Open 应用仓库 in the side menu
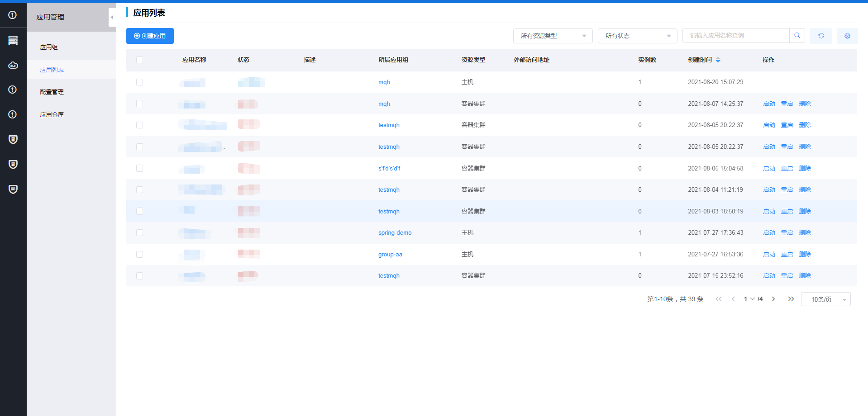Screen dimensions: 868x416 click(52, 114)
